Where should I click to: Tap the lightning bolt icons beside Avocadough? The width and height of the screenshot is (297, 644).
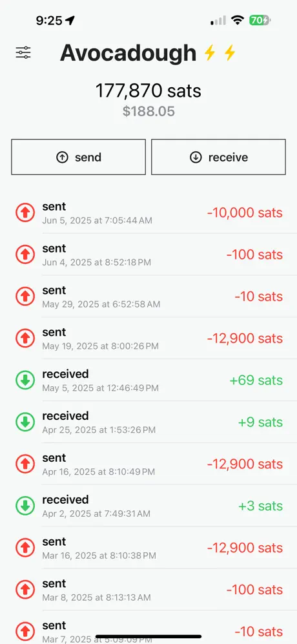tap(220, 53)
